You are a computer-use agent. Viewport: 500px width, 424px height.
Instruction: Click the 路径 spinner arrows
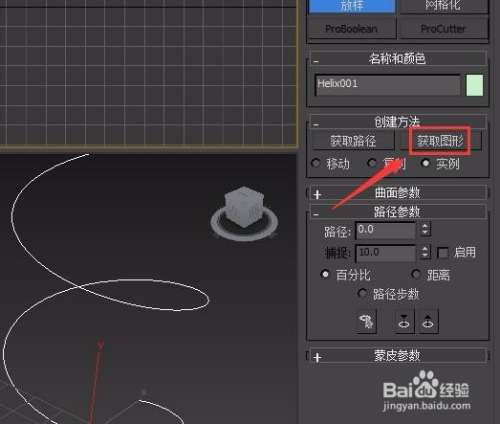[x=425, y=229]
